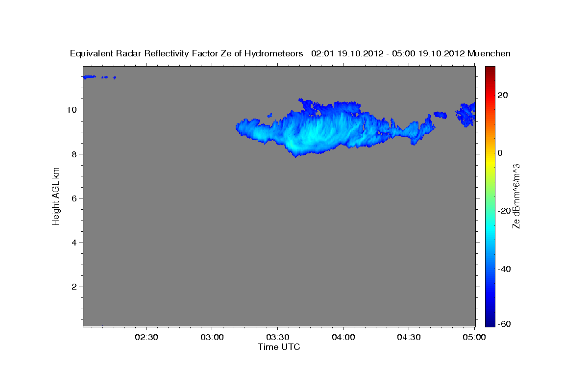Click the 02:30 time tick label
Viewport: 588px width, 392px height.
[147, 337]
